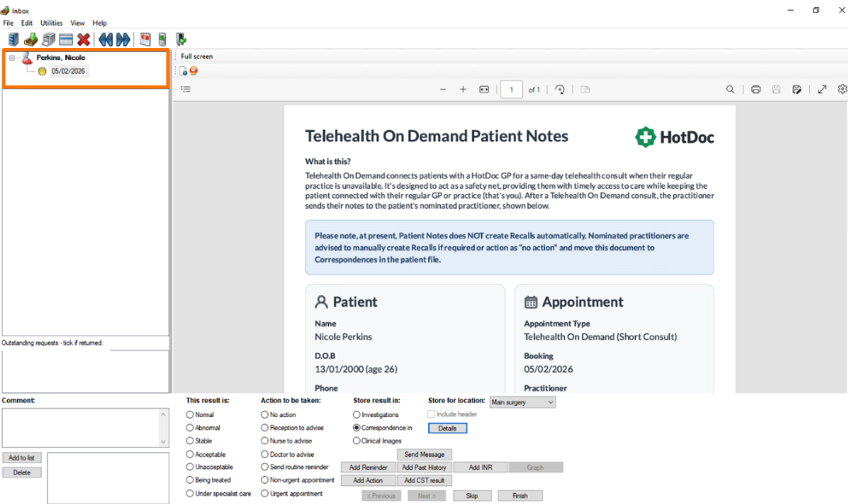Open the Main surgery location dropdown
The width and height of the screenshot is (848, 504).
click(x=522, y=402)
